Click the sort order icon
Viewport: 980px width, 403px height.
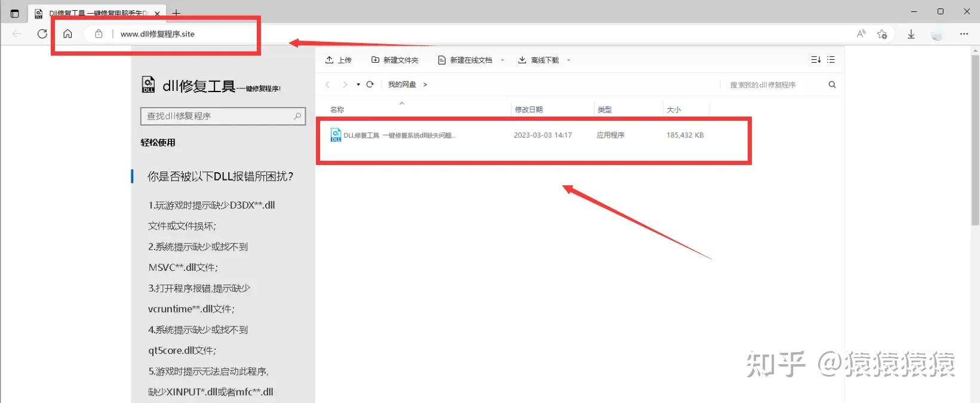tap(816, 60)
